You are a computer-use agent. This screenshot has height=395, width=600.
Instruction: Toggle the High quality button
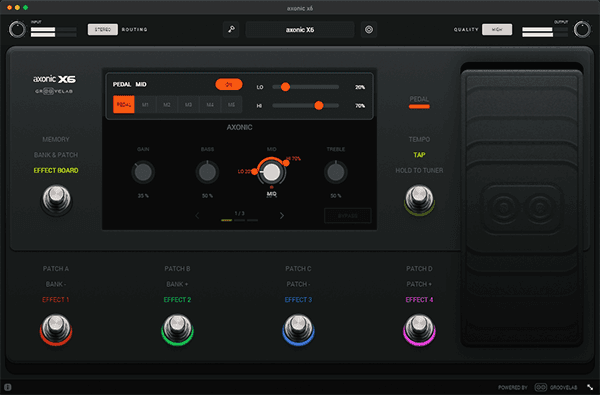click(497, 29)
